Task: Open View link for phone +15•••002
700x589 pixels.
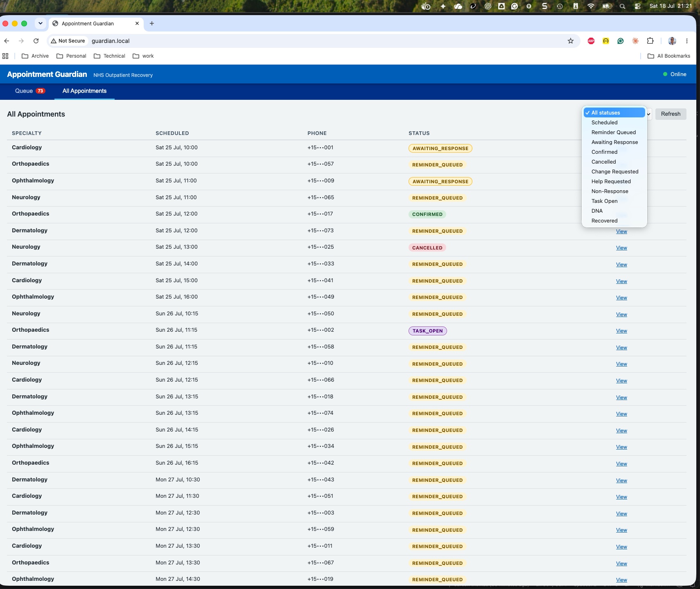Action: (x=621, y=331)
